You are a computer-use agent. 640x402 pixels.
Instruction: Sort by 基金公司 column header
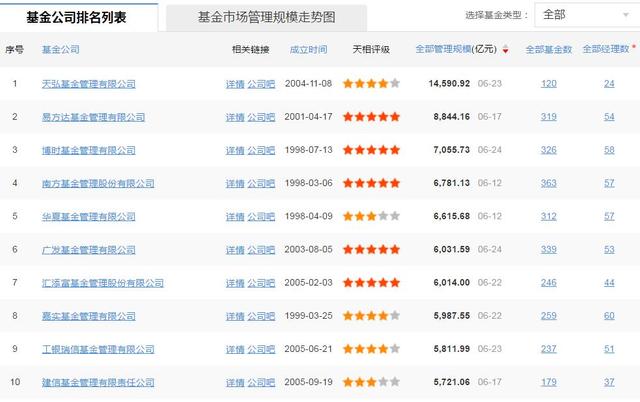pyautogui.click(x=61, y=49)
